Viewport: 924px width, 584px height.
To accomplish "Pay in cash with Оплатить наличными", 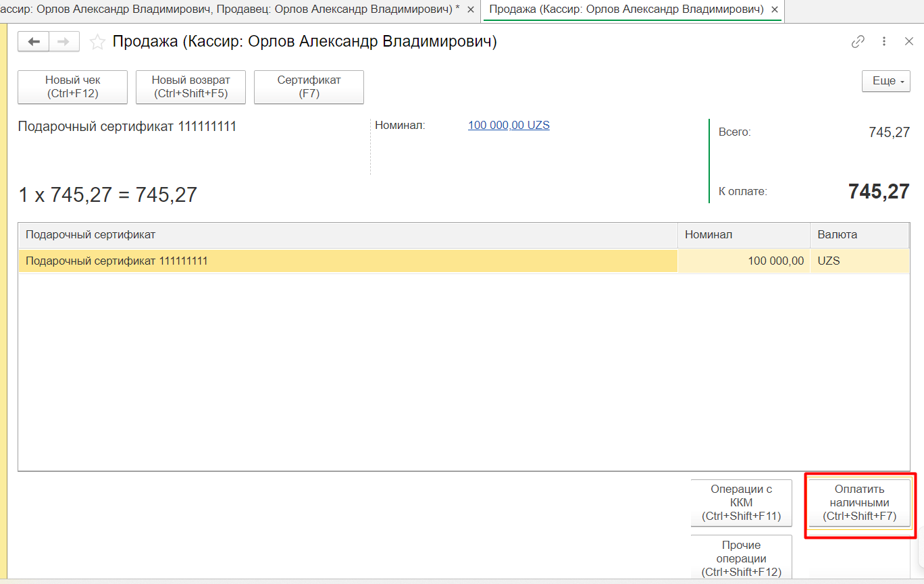I will (859, 503).
